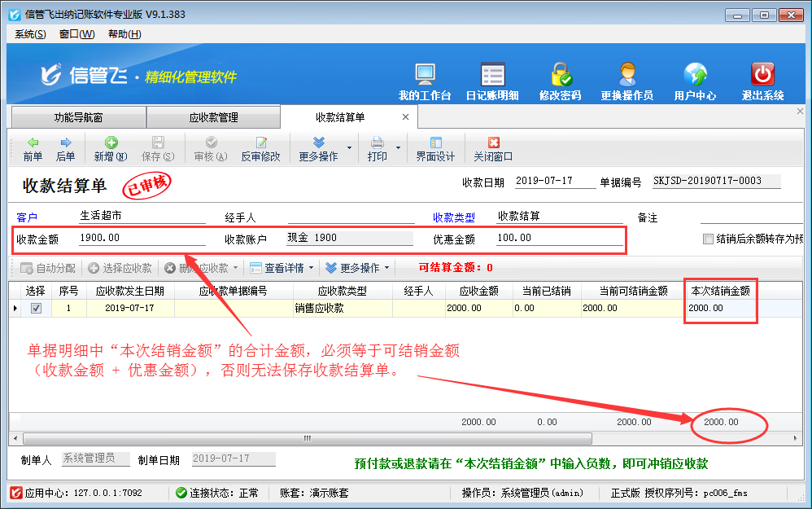Create new document with 新增 button
The height and width of the screenshot is (509, 812).
pos(111,149)
